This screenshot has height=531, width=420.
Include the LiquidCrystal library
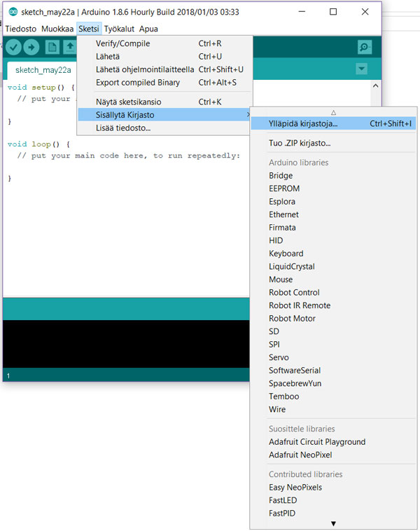click(x=291, y=266)
